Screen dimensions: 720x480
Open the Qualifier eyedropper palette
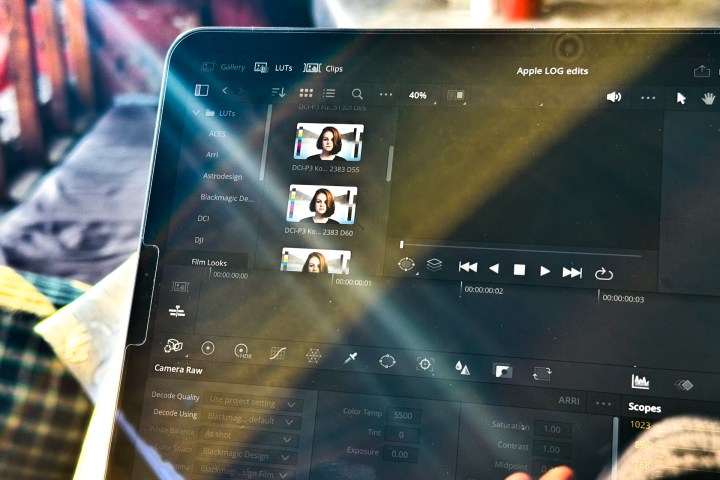pyautogui.click(x=350, y=358)
